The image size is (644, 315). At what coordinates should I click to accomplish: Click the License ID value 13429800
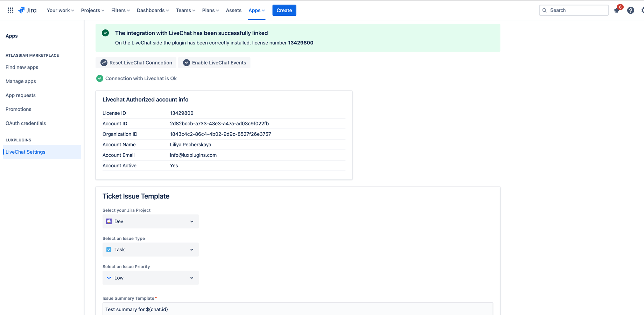[x=182, y=113]
